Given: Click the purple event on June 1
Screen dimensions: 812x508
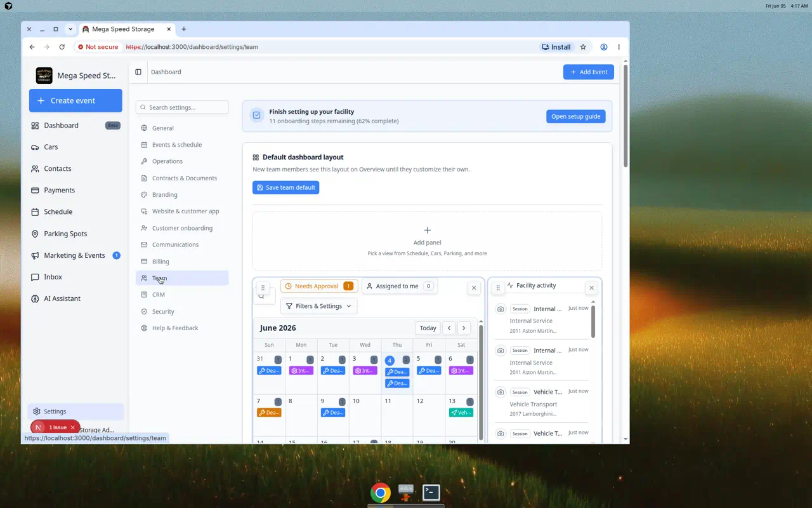Looking at the screenshot, I should point(301,371).
